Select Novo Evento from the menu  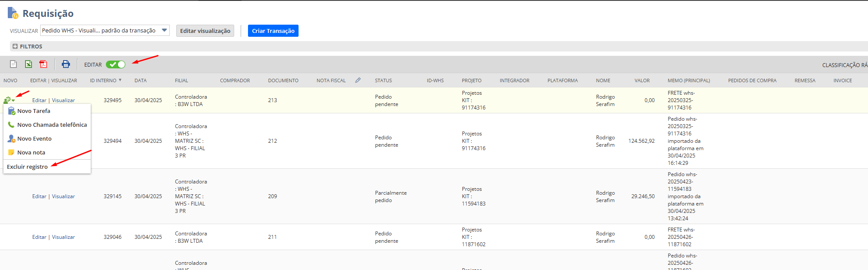click(34, 139)
